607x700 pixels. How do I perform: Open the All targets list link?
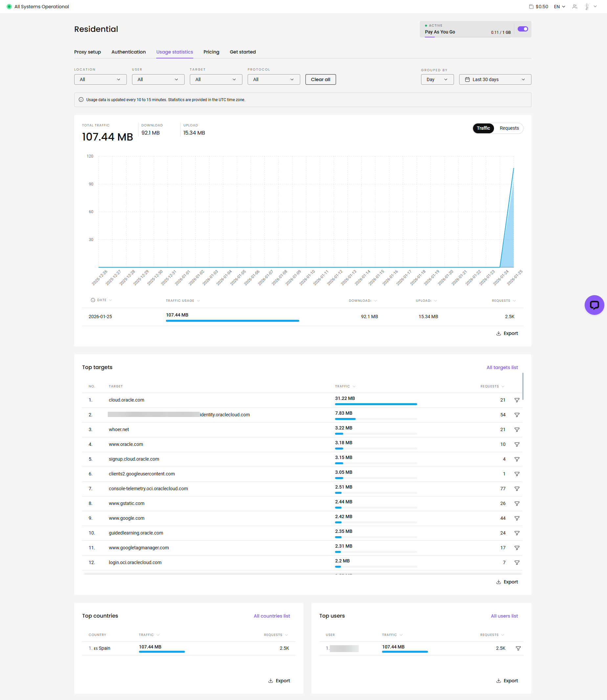point(502,367)
